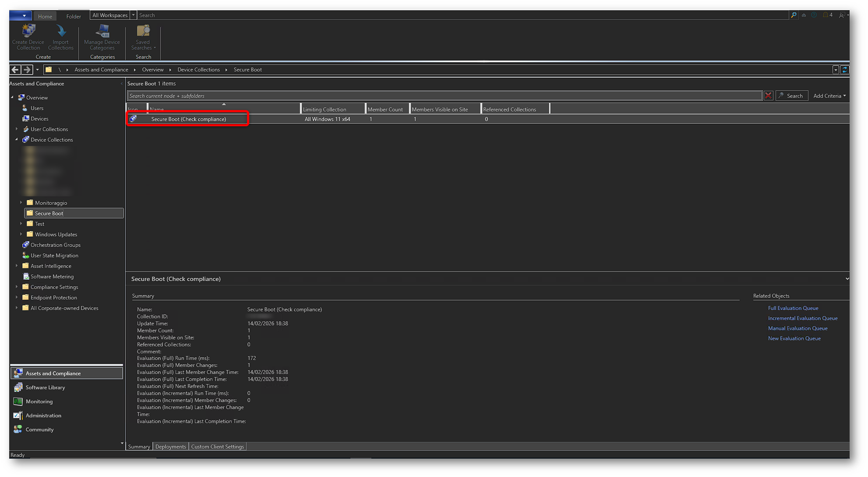Open Saved Searches ribbon dropdown
Viewport: 868px width, 477px height.
143,37
